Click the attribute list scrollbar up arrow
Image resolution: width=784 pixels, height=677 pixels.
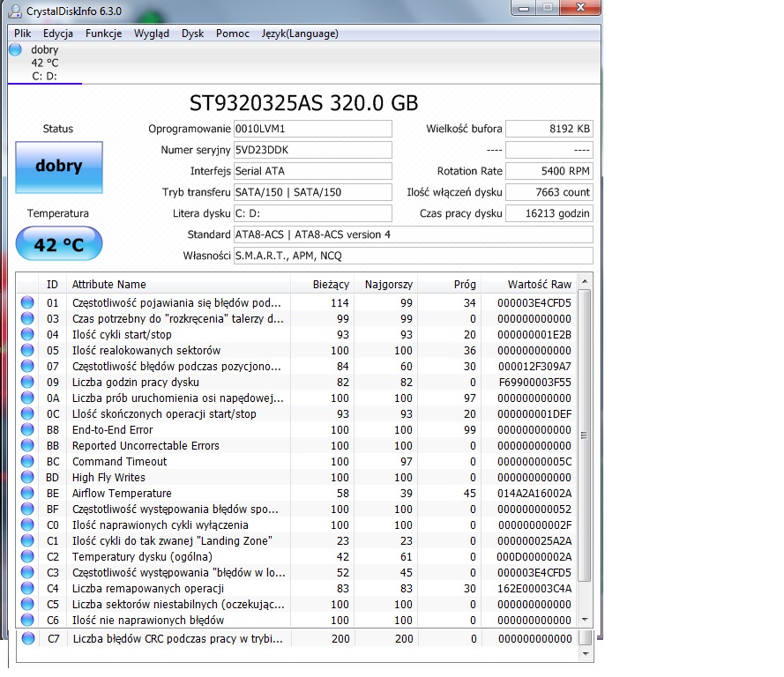pyautogui.click(x=585, y=282)
